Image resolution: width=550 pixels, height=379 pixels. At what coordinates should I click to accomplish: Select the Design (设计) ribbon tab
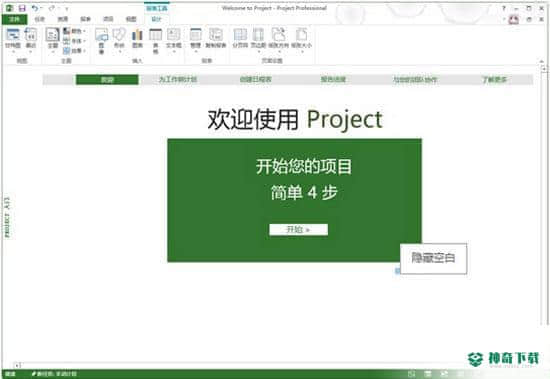coord(156,19)
